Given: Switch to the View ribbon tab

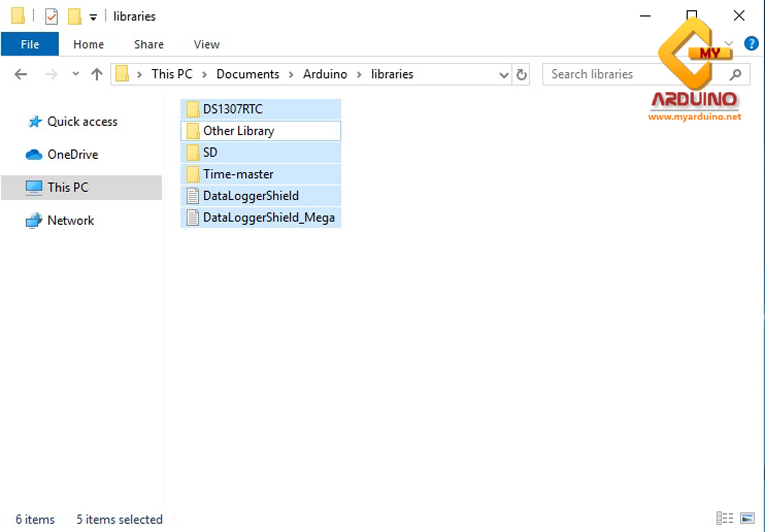Looking at the screenshot, I should coord(207,44).
